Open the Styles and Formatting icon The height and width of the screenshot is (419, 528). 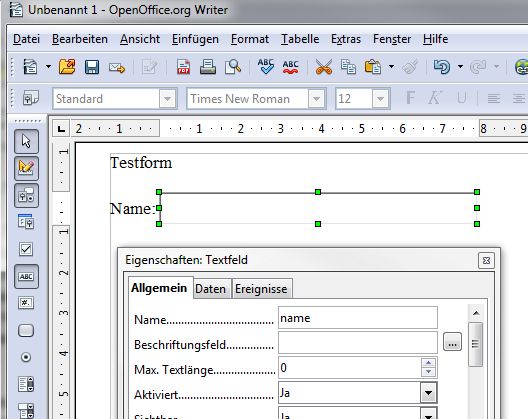click(x=30, y=98)
